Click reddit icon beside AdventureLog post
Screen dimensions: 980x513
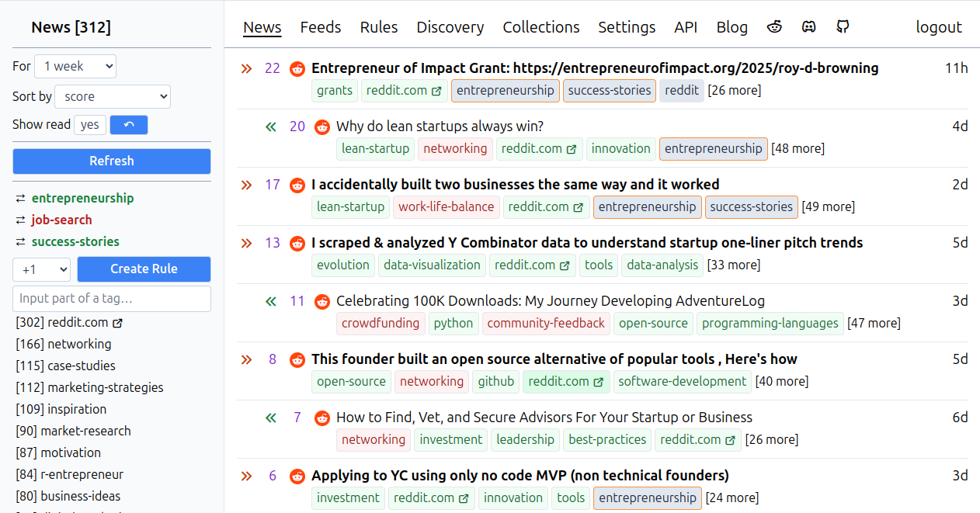tap(322, 301)
